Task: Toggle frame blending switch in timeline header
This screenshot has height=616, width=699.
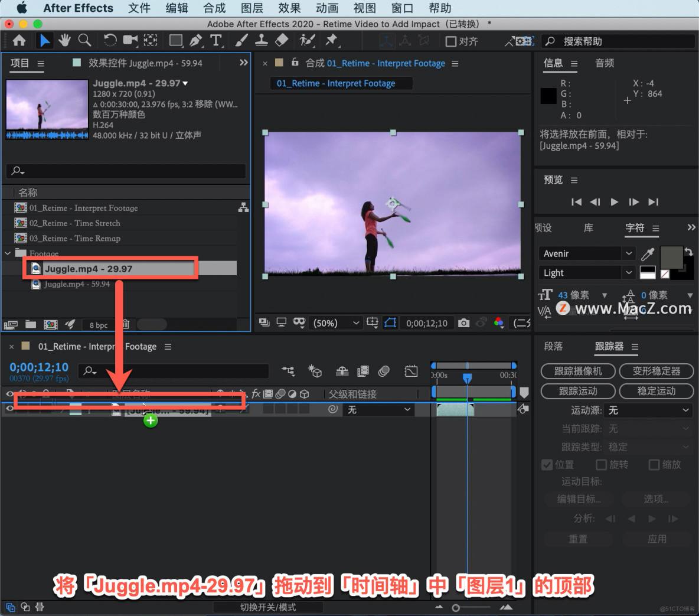Action: click(x=363, y=371)
